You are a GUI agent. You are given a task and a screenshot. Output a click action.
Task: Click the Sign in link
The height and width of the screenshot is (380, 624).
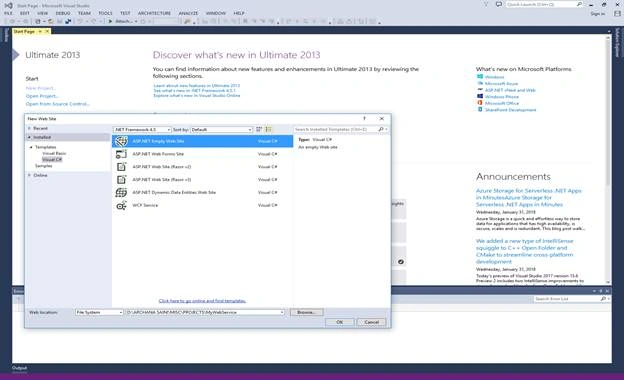click(x=597, y=14)
